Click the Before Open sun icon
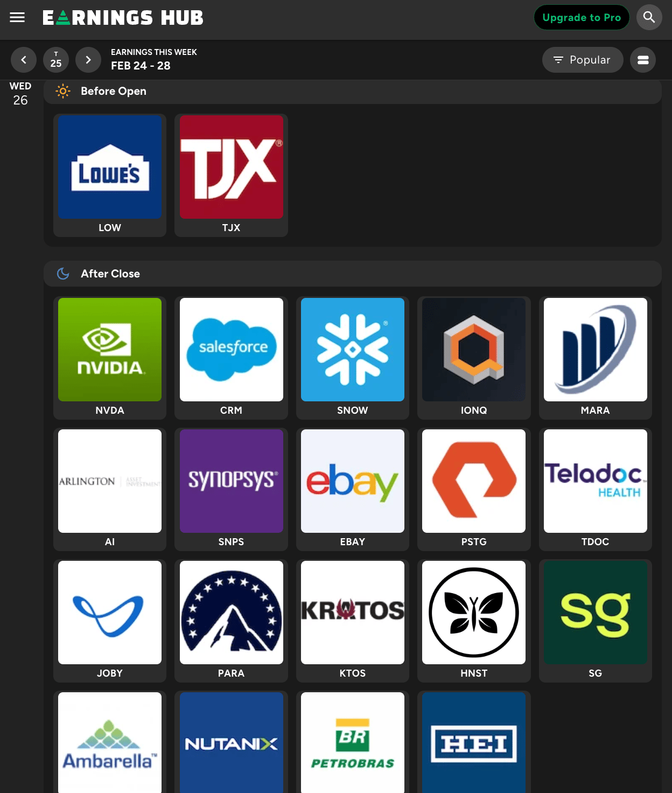The width and height of the screenshot is (672, 793). 63,91
